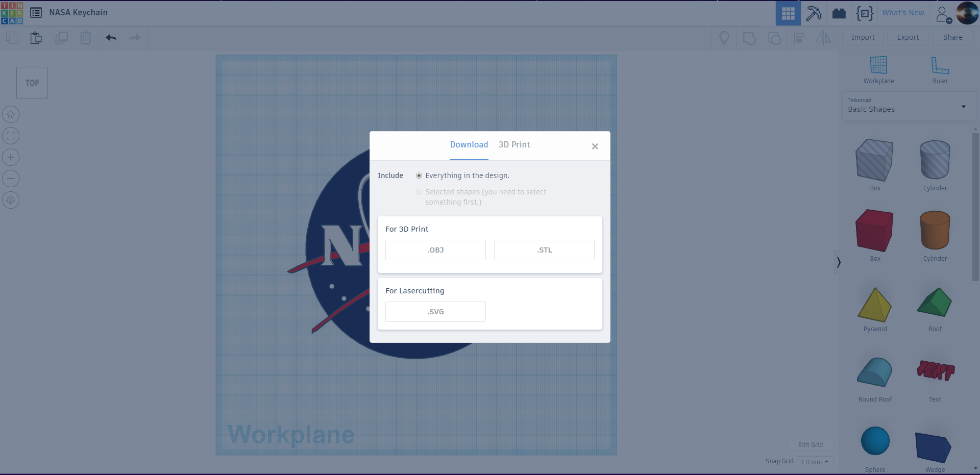Click the Mirror flip icon
Viewport: 980px width, 475px height.
[823, 38]
